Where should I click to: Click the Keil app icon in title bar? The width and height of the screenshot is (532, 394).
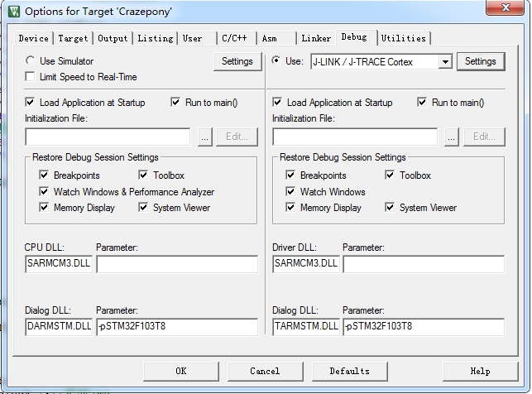click(x=13, y=12)
